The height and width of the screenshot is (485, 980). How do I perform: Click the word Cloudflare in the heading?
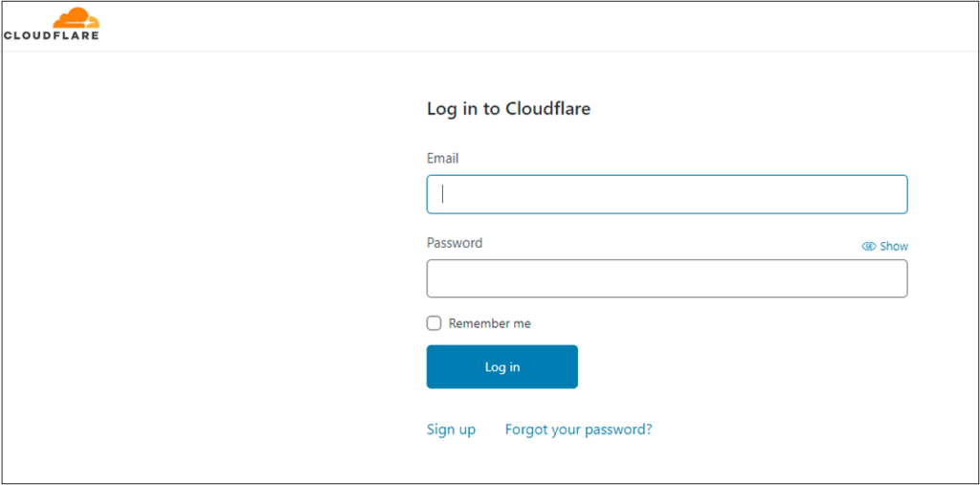tap(547, 108)
